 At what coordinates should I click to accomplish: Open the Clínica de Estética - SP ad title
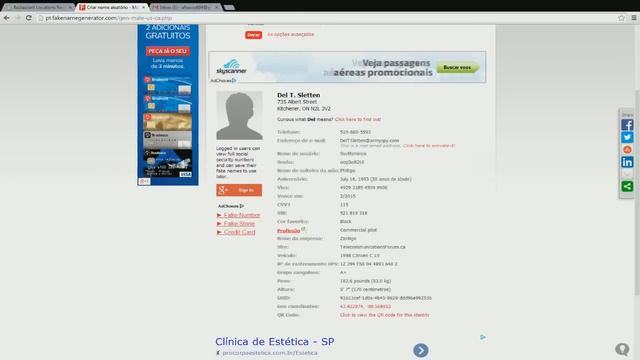click(275, 342)
